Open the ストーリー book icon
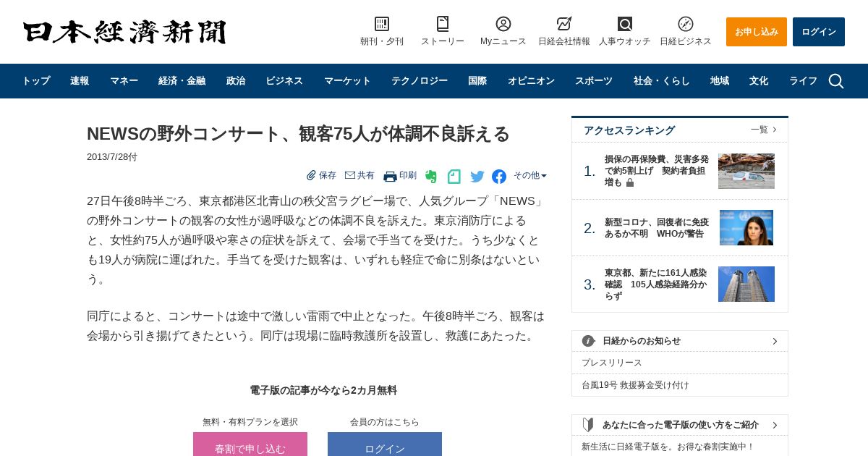Image resolution: width=868 pixels, height=456 pixels. tap(443, 24)
